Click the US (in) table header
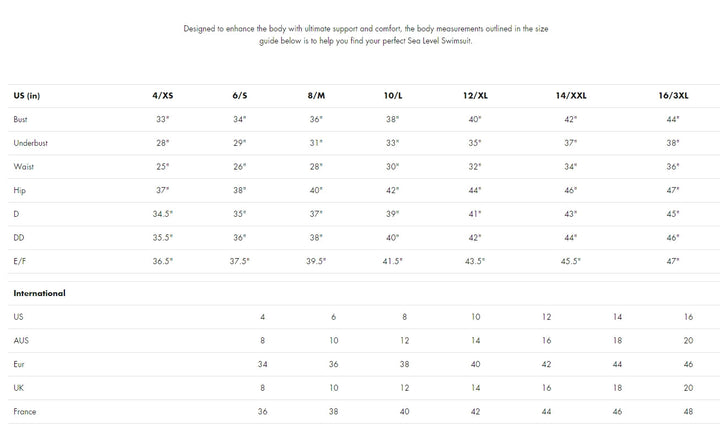Viewport: 720px width, 432px height. 27,95
